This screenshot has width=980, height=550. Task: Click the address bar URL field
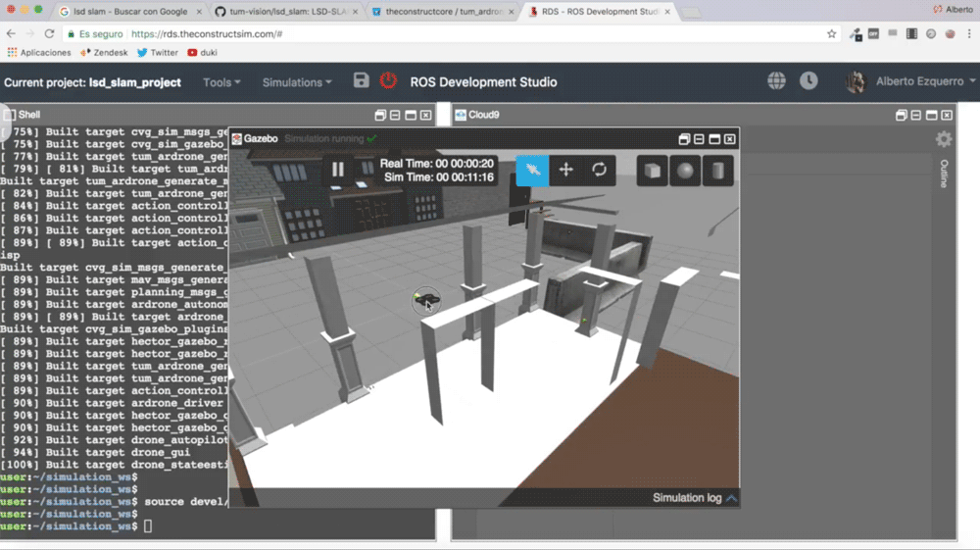pyautogui.click(x=450, y=33)
